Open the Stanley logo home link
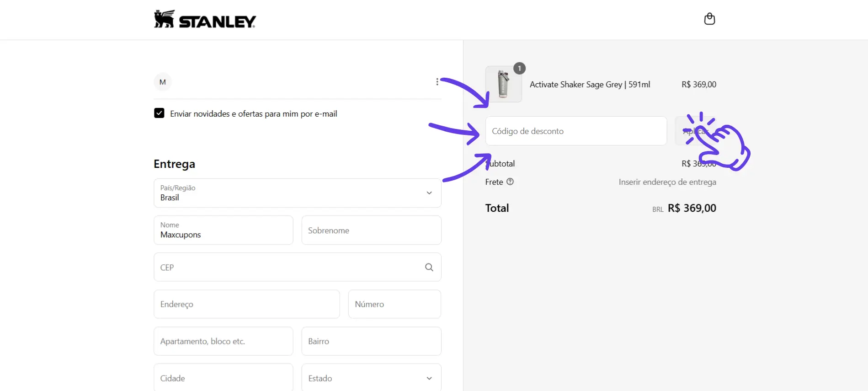The width and height of the screenshot is (868, 391). [x=205, y=19]
